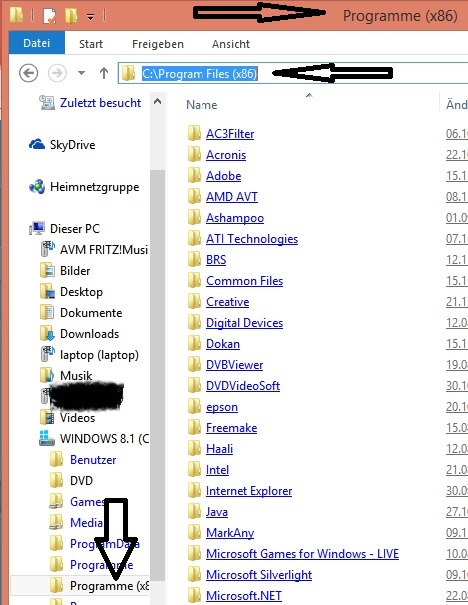Sort by the Name column header

pyautogui.click(x=201, y=105)
